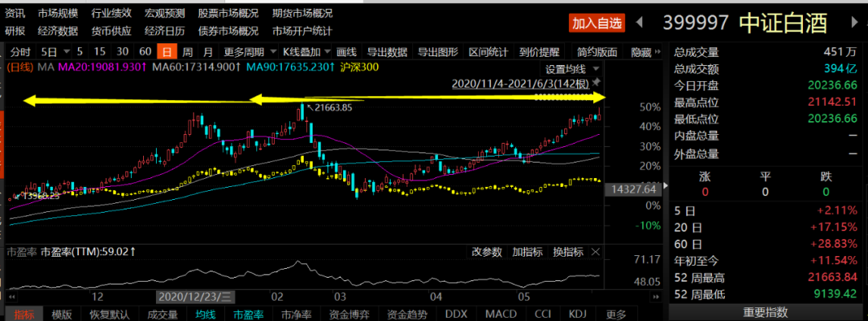
Task: Open 市场开户统计 menu item
Action: click(302, 31)
